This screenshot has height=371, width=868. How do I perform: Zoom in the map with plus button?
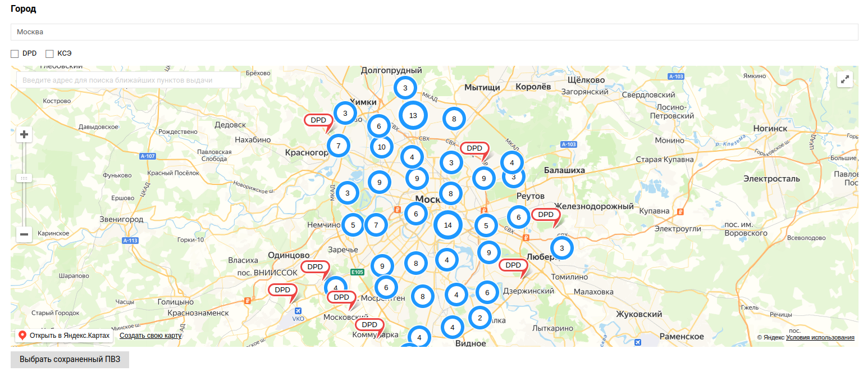pos(24,134)
